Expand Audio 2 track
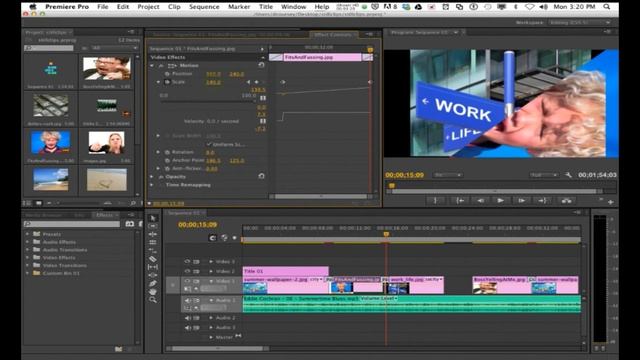Viewport: 640px width, 360px height. [211, 318]
